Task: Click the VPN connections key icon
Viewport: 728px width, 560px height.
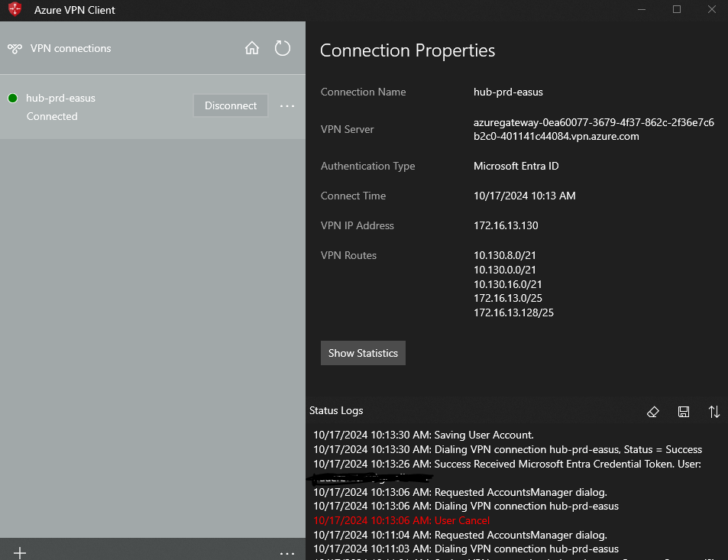Action: click(x=15, y=47)
